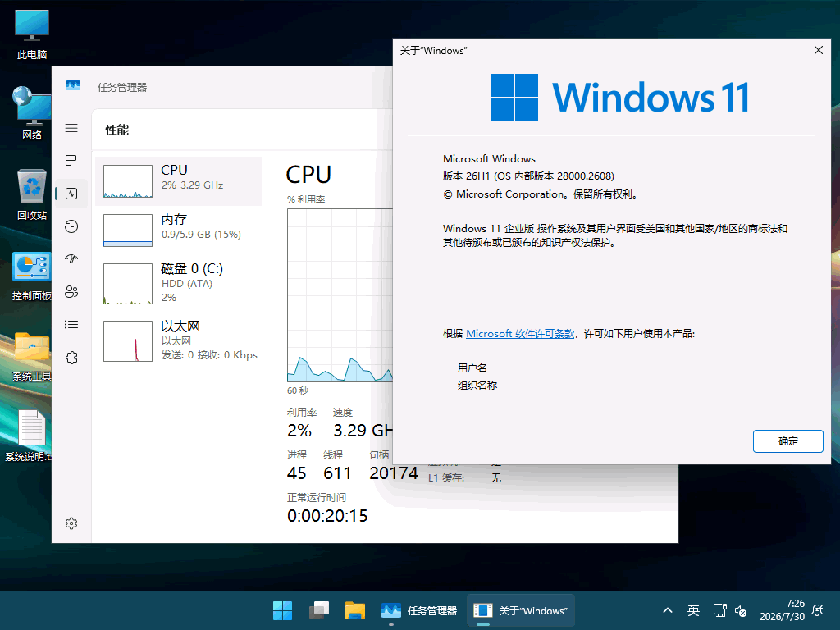Switch to the Processes page icon
Viewport: 840px width, 630px height.
pos(71,160)
